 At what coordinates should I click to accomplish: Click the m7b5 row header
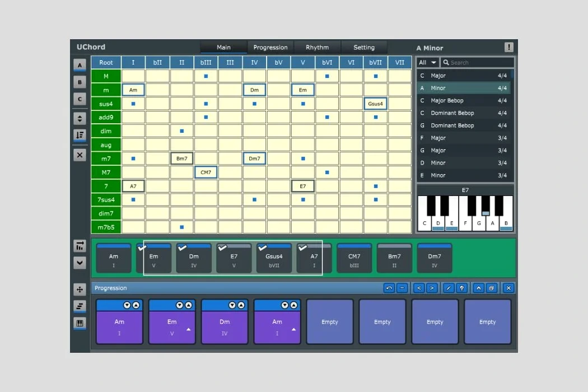[106, 227]
